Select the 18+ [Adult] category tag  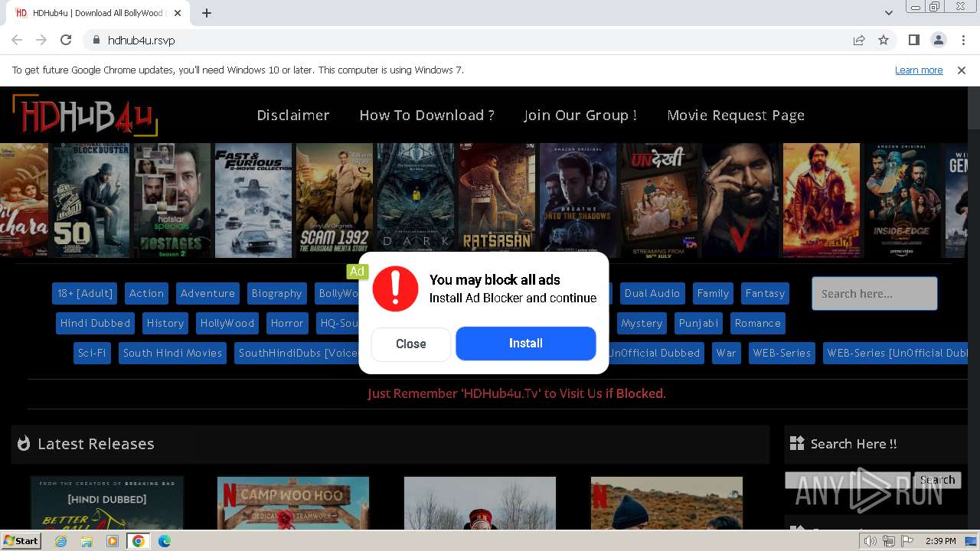tap(85, 293)
